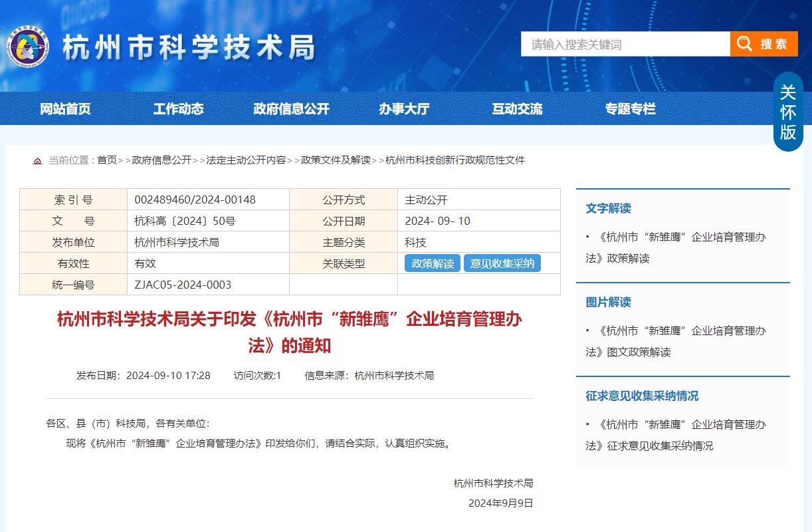Open the 文字解读 sidebar heading
The width and height of the screenshot is (812, 532).
608,208
